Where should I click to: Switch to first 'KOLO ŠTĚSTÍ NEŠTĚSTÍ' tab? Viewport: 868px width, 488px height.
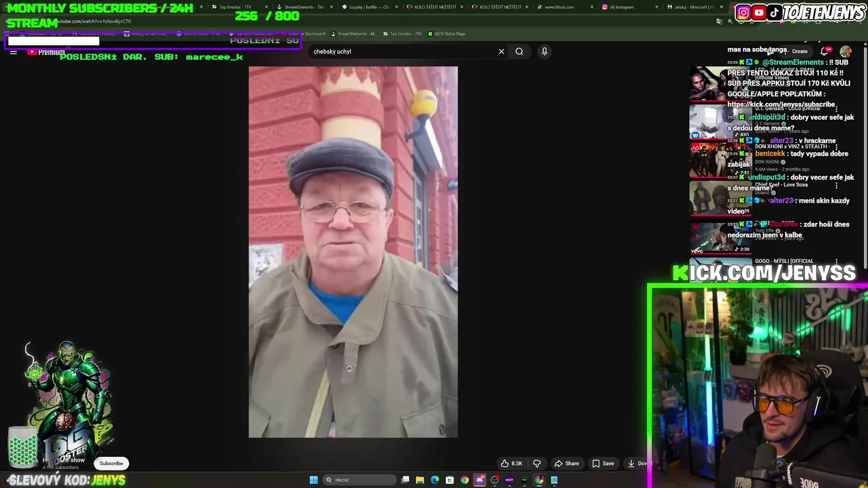(435, 7)
